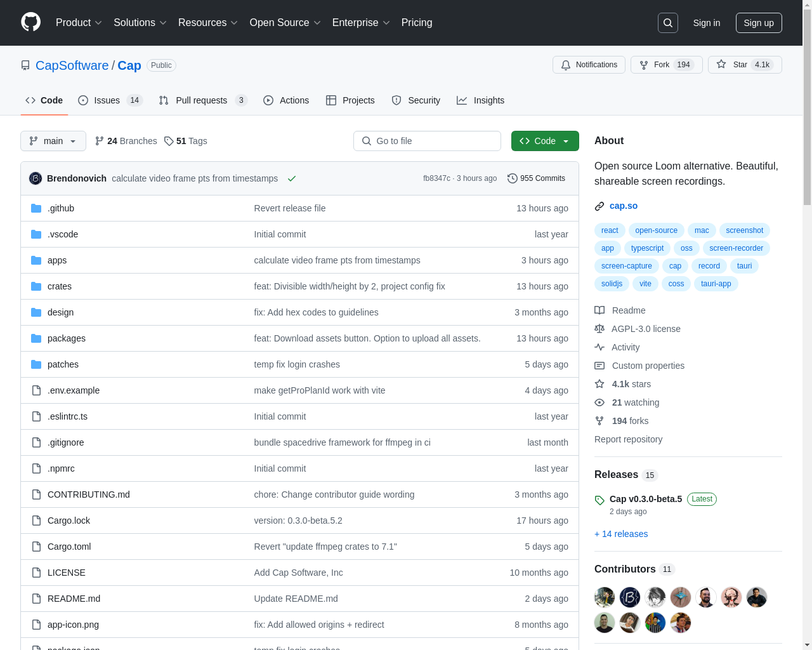Click the tag icon beside Cap v0.3.0-beta.5
Viewport: 812px width, 650px height.
pos(599,500)
